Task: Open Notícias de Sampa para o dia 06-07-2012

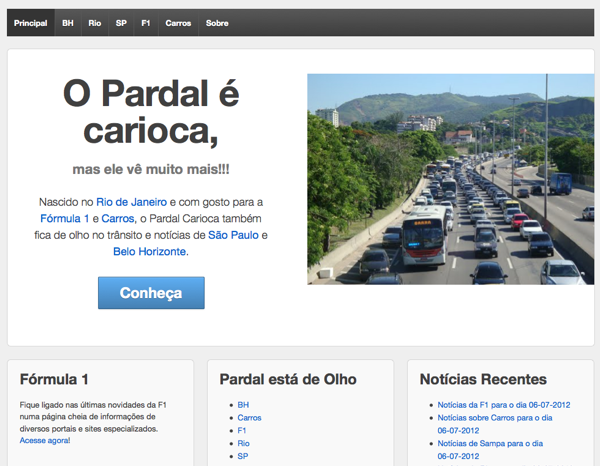Action: (x=490, y=450)
